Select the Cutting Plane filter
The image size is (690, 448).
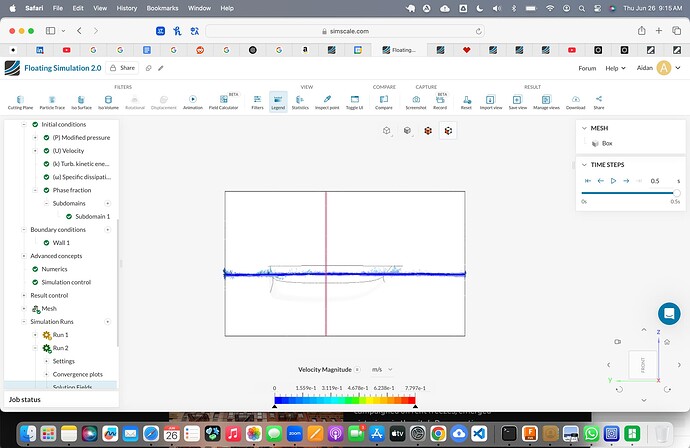pos(20,103)
